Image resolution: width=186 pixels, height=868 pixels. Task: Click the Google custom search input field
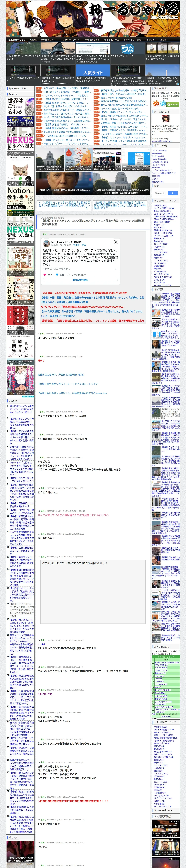tap(160, 193)
